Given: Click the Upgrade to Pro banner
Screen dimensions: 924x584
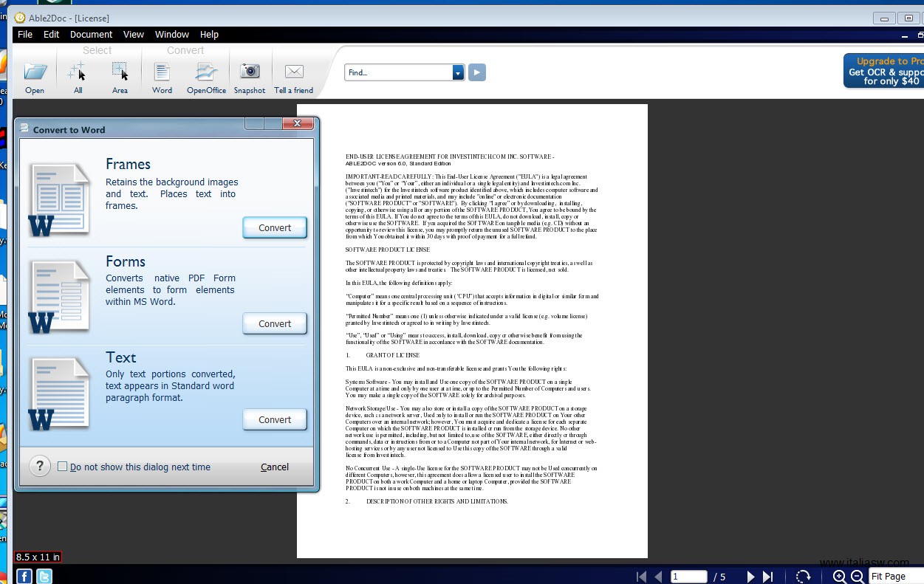Looking at the screenshot, I should pyautogui.click(x=884, y=71).
